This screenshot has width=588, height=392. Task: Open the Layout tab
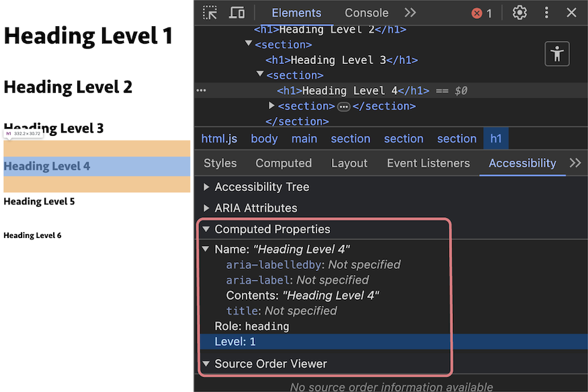[x=349, y=163]
